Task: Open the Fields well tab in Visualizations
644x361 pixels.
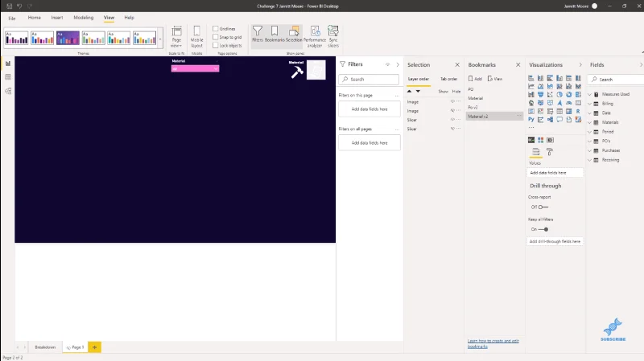Action: (x=535, y=152)
